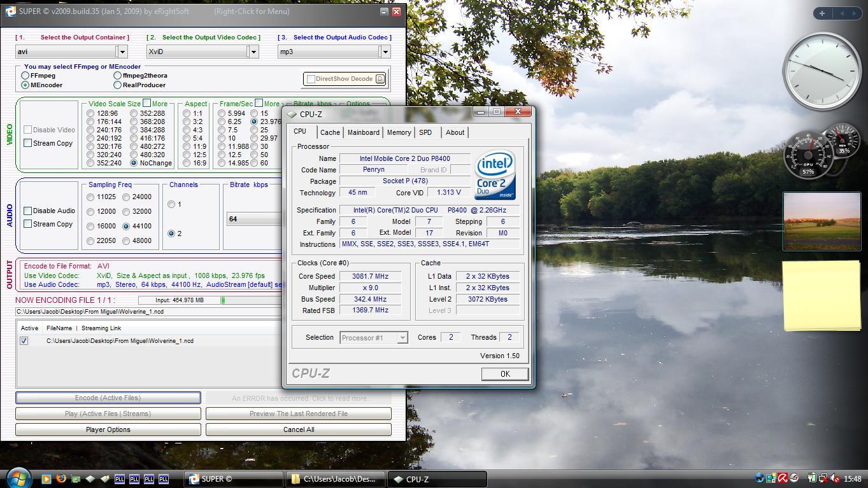The height and width of the screenshot is (488, 868).
Task: Enable video Stream Copy checkbox
Action: tap(27, 143)
